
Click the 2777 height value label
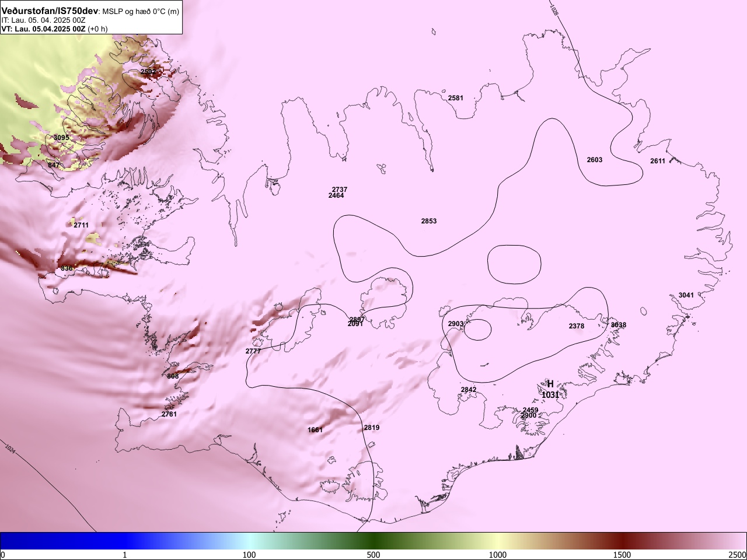tap(253, 351)
